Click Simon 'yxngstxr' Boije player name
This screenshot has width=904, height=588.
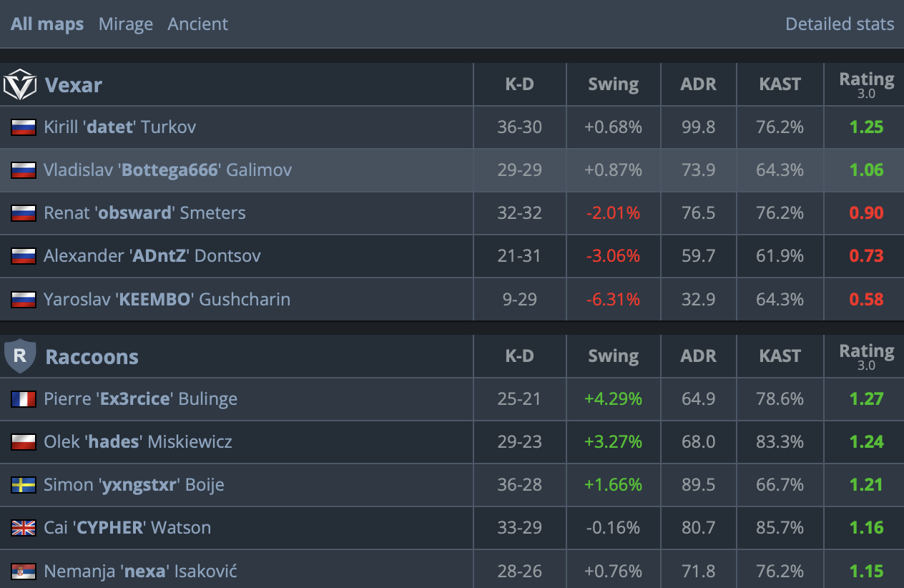[134, 485]
